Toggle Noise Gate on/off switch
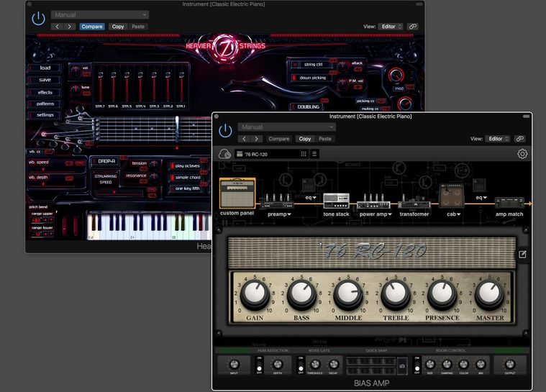The width and height of the screenshot is (546, 392). pyautogui.click(x=301, y=365)
